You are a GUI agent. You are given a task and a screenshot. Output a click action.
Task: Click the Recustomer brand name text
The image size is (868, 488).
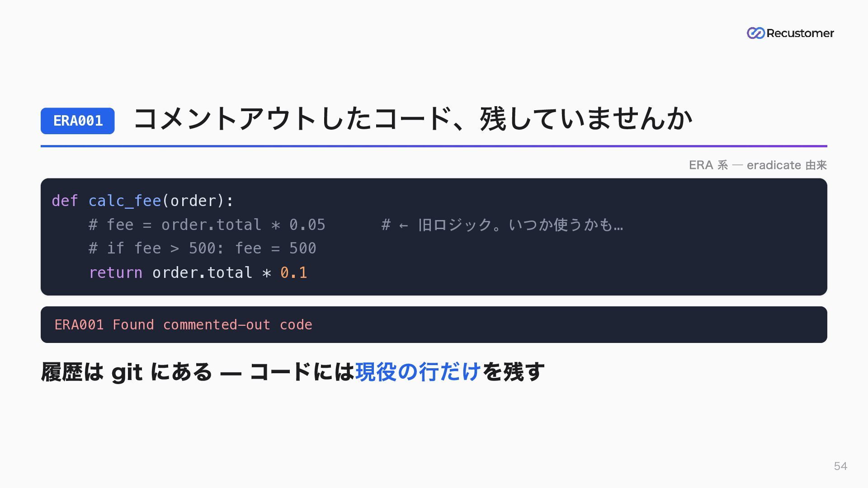point(800,33)
